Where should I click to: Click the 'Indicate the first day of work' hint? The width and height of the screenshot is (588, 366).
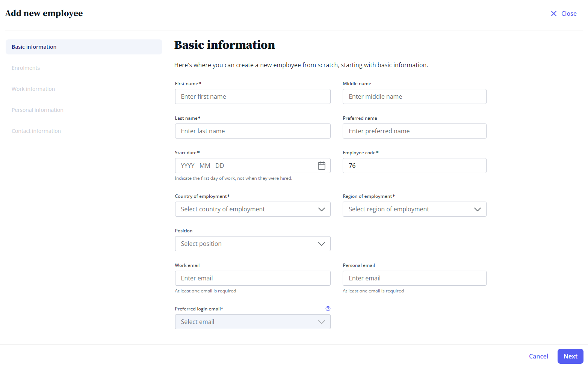click(233, 178)
